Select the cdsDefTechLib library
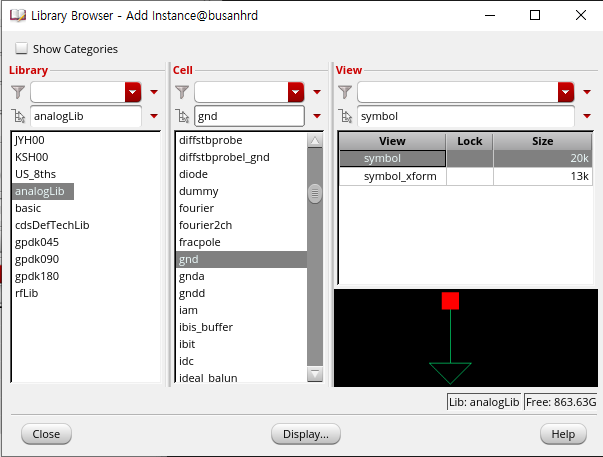603x457 pixels. pos(52,225)
